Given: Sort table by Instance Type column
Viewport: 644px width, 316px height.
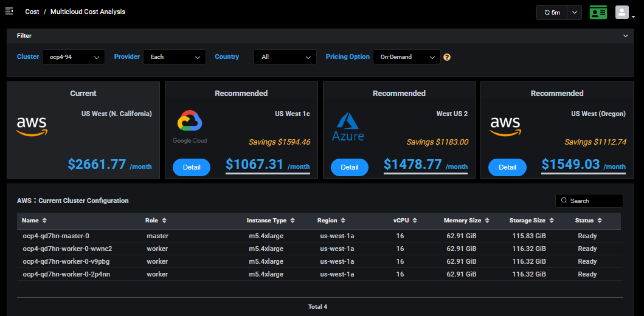Looking at the screenshot, I should point(271,221).
